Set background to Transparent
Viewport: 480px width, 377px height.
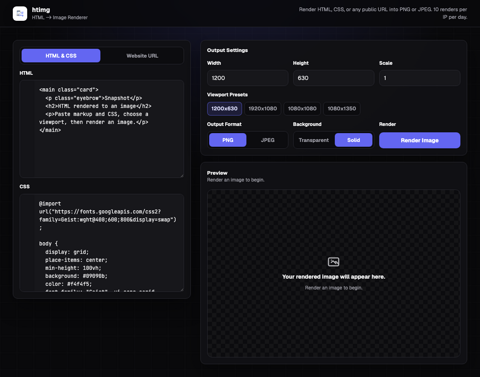click(x=314, y=140)
